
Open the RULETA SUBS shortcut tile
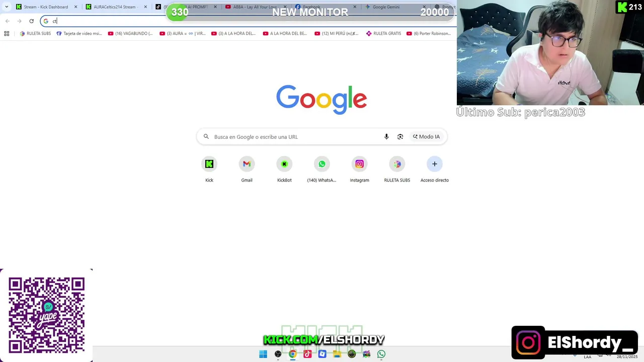click(397, 169)
